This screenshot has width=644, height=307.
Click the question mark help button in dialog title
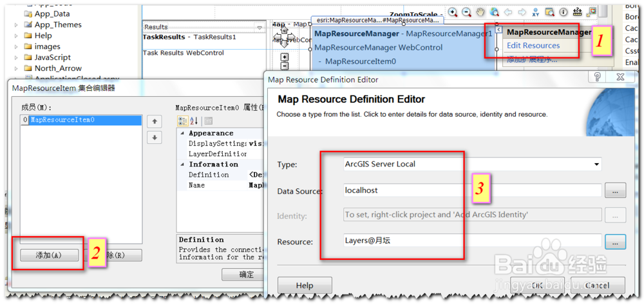tap(597, 77)
